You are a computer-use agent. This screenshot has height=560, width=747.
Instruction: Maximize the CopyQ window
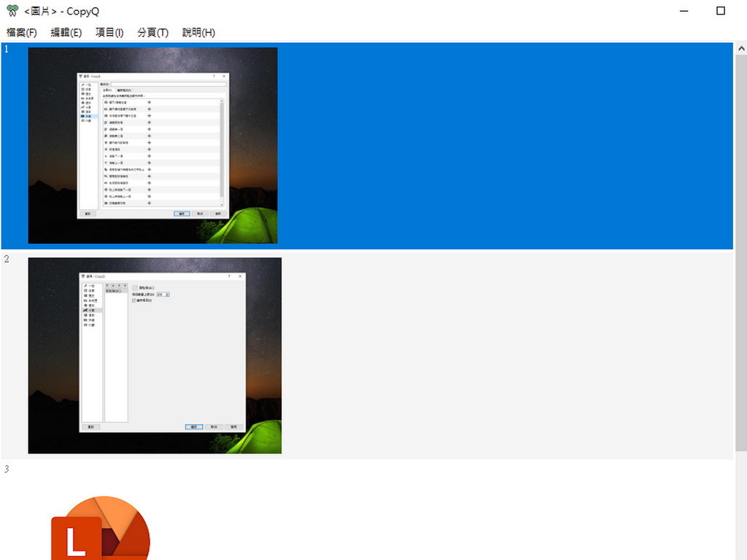721,11
